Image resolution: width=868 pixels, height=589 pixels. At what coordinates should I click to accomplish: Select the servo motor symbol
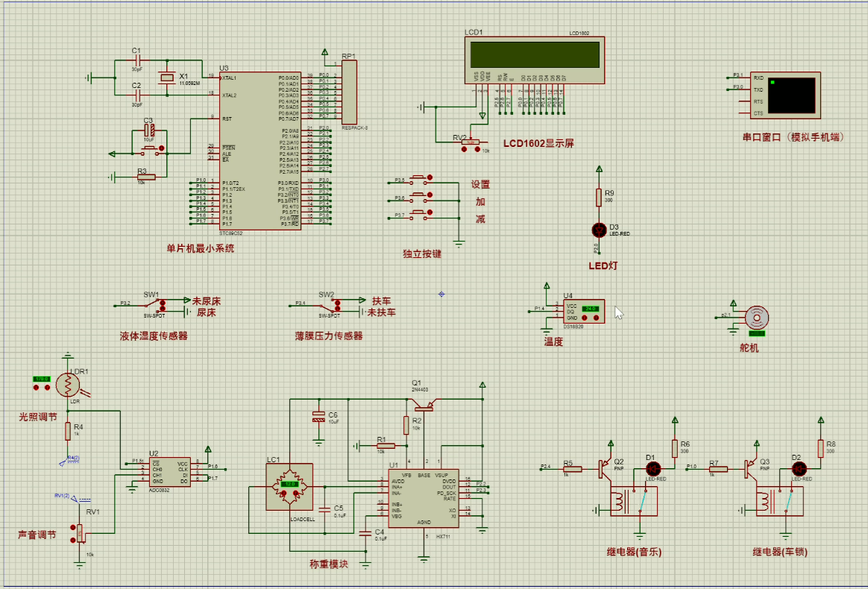pyautogui.click(x=757, y=318)
